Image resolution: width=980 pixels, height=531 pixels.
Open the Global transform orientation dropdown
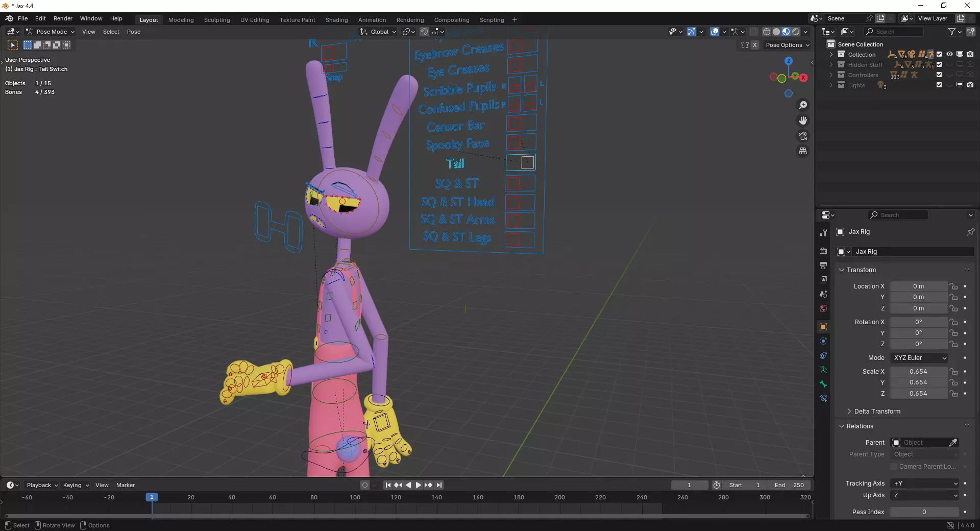(378, 32)
